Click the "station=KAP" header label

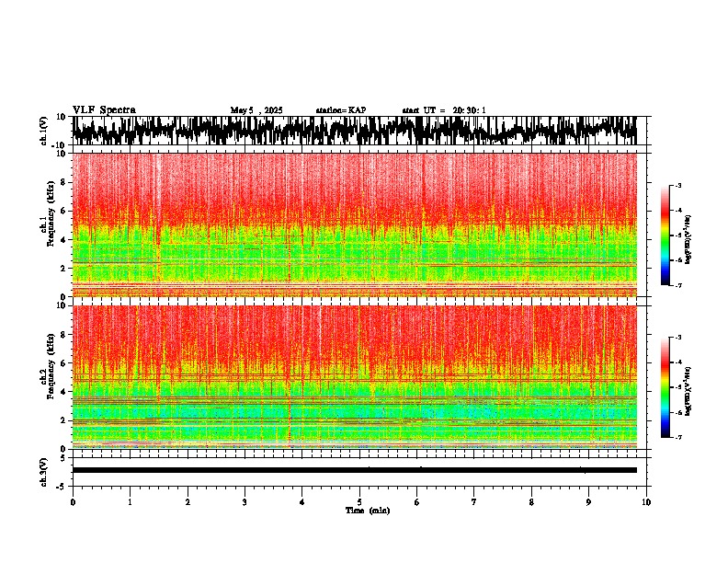[x=341, y=110]
